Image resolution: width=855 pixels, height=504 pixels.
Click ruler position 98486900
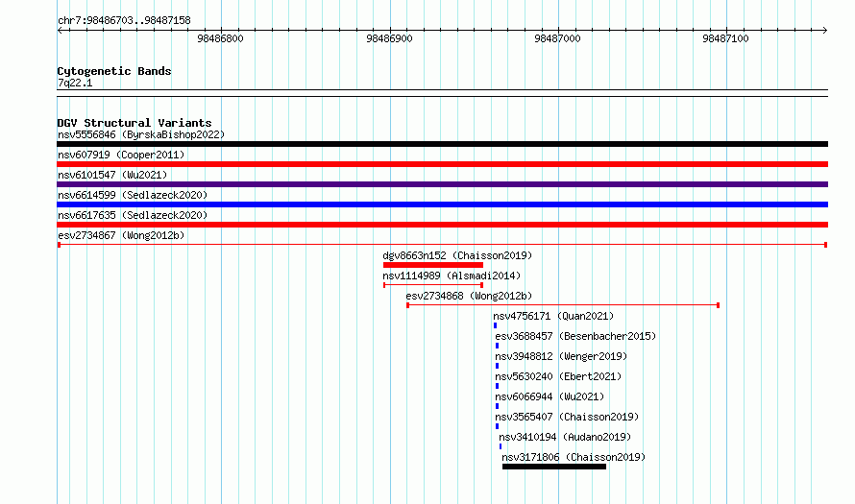tap(389, 38)
